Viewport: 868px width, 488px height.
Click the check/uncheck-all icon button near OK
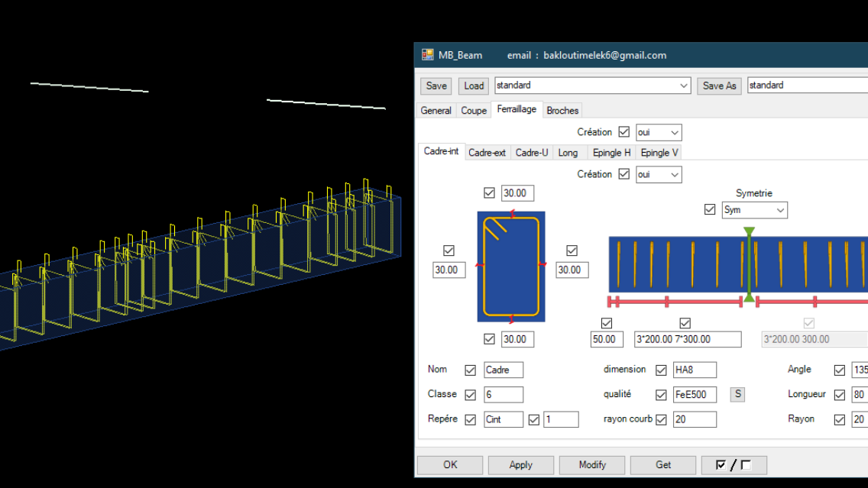pos(734,464)
